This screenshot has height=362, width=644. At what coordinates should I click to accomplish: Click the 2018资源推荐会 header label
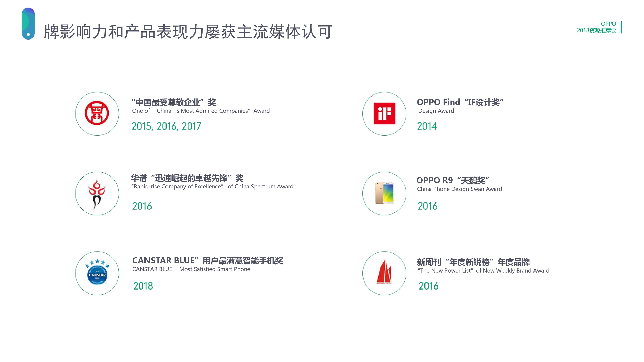(x=596, y=30)
